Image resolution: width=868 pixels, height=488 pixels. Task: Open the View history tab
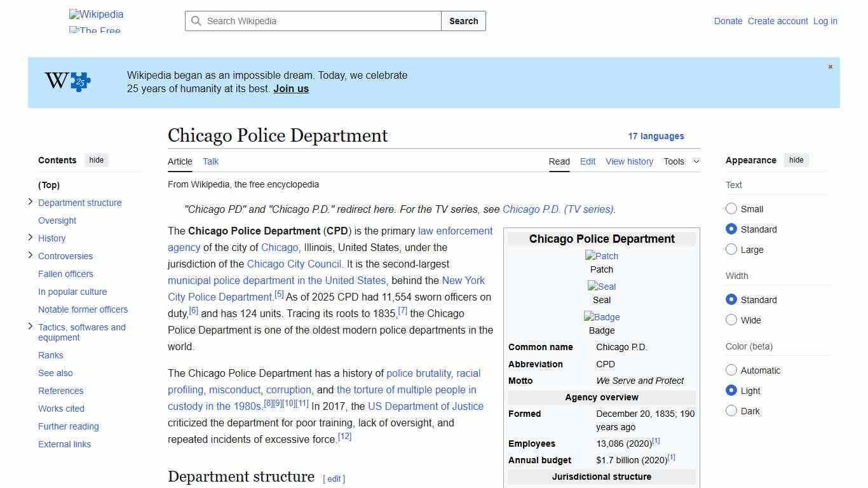click(628, 161)
